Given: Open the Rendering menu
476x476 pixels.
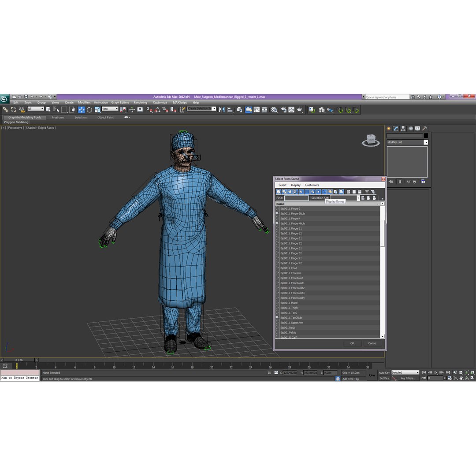Looking at the screenshot, I should 140,103.
